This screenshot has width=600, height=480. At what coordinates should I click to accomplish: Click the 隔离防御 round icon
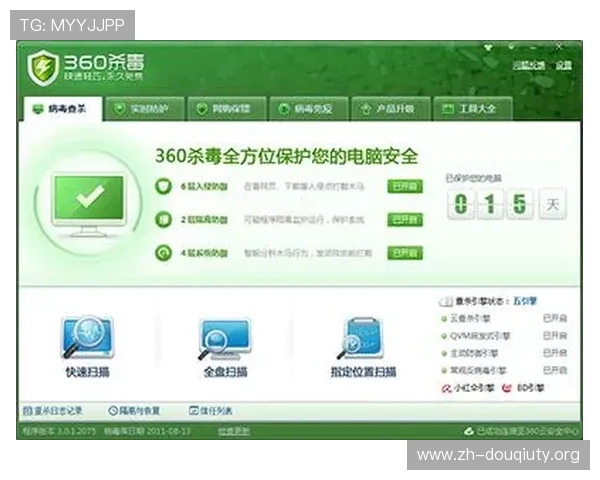[x=163, y=220]
